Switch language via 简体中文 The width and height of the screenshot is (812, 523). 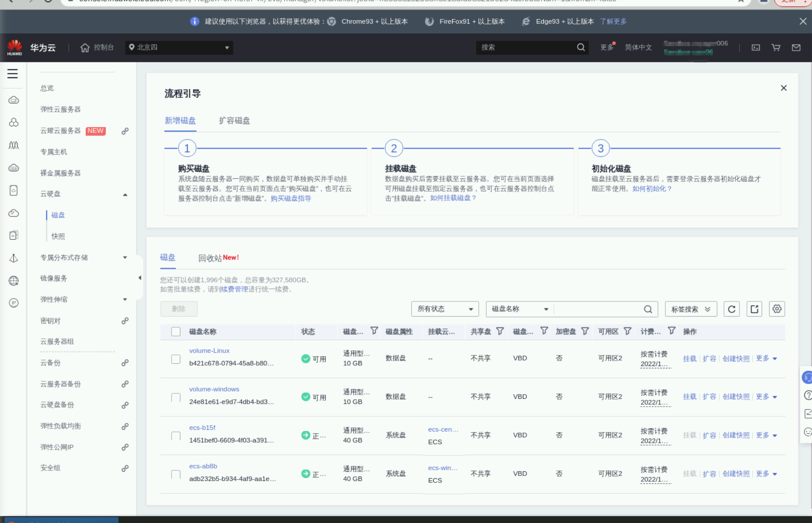(639, 48)
